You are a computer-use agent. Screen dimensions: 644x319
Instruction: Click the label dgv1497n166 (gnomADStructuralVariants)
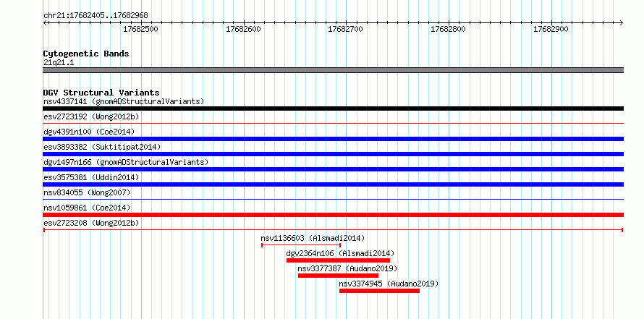[x=126, y=162]
